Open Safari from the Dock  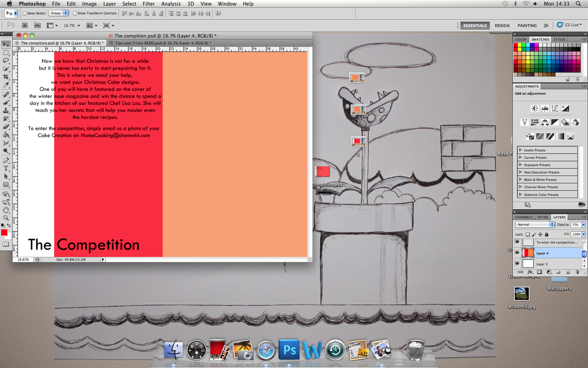[266, 350]
